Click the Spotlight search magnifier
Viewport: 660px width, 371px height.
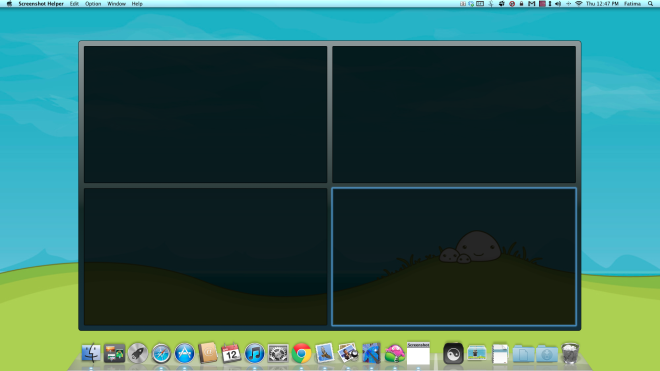[650, 4]
